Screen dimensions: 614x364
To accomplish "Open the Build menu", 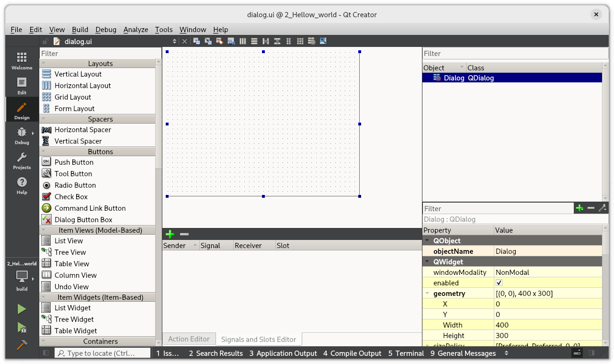I will (80, 29).
